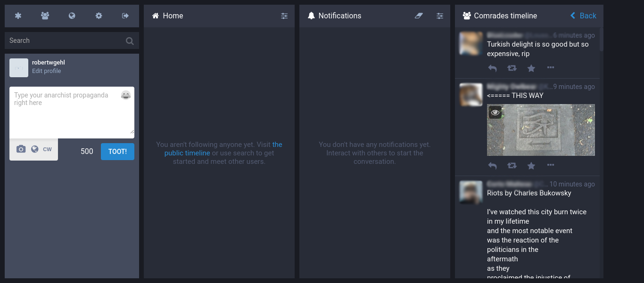Click the 10 minutes ago timestamp

click(x=572, y=184)
